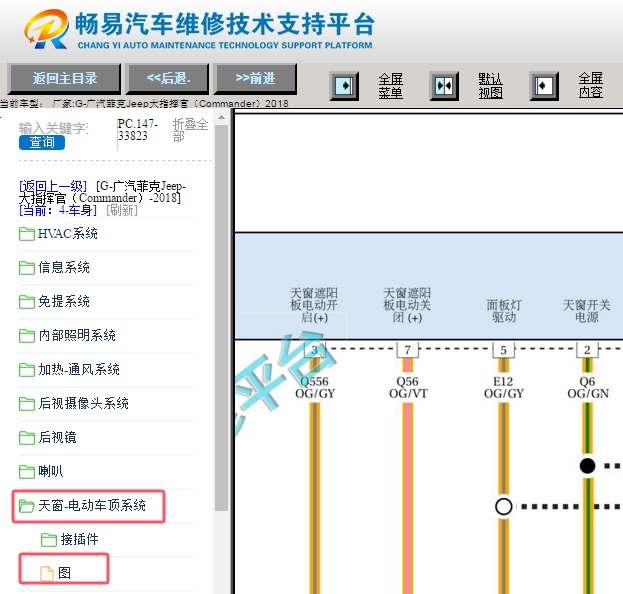The image size is (623, 594).
Task: Go forward using >>前进 button
Action: click(x=255, y=78)
